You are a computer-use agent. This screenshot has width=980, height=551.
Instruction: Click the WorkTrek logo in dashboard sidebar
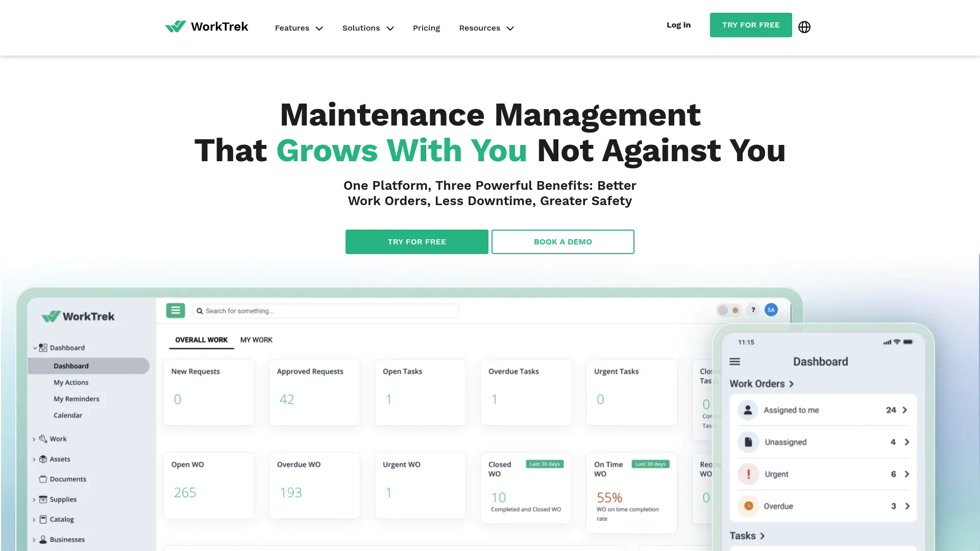tap(78, 316)
